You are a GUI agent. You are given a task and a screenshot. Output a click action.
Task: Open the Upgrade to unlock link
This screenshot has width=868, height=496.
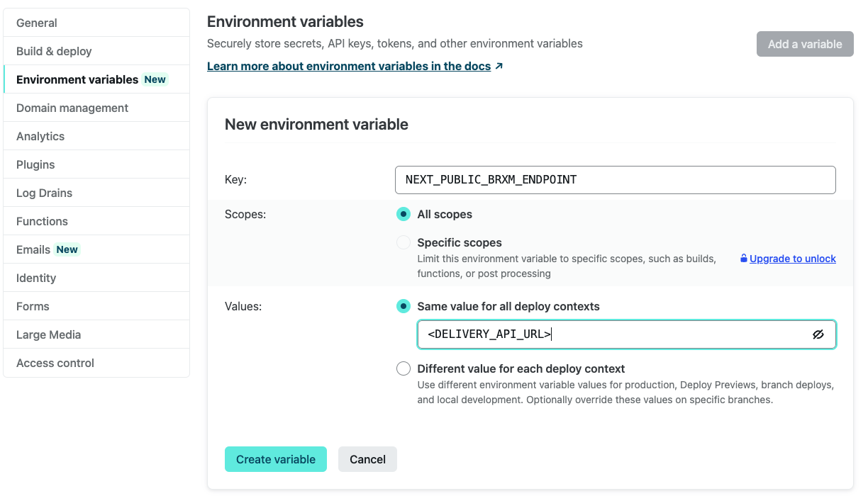[792, 259]
